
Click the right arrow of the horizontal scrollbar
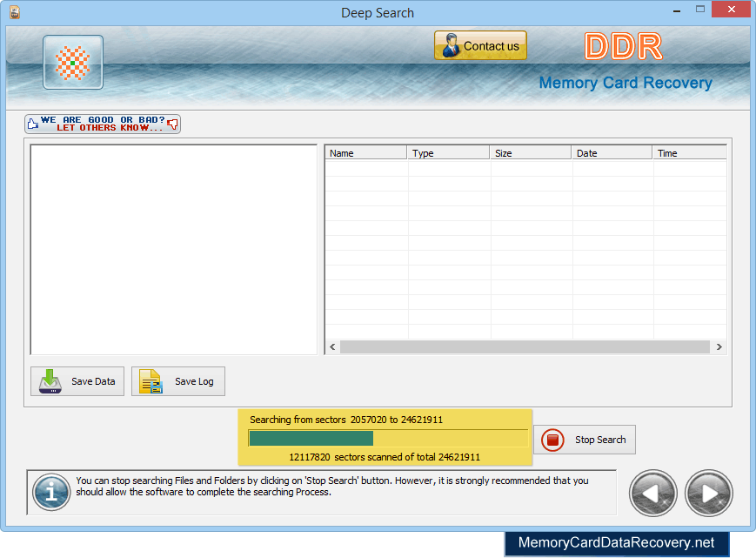(x=719, y=346)
